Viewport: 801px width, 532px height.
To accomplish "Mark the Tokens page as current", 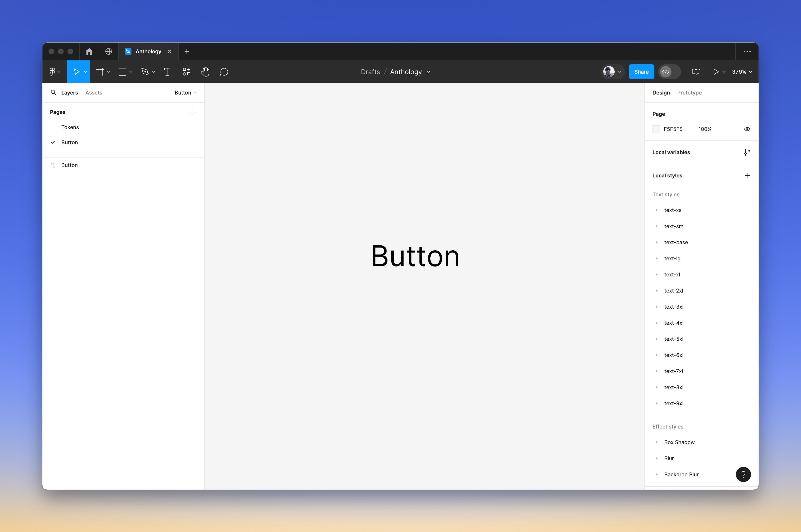I will (x=70, y=127).
